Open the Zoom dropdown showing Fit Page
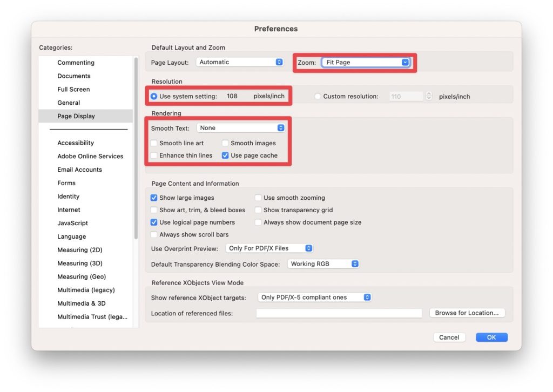This screenshot has height=392, width=553. [366, 62]
